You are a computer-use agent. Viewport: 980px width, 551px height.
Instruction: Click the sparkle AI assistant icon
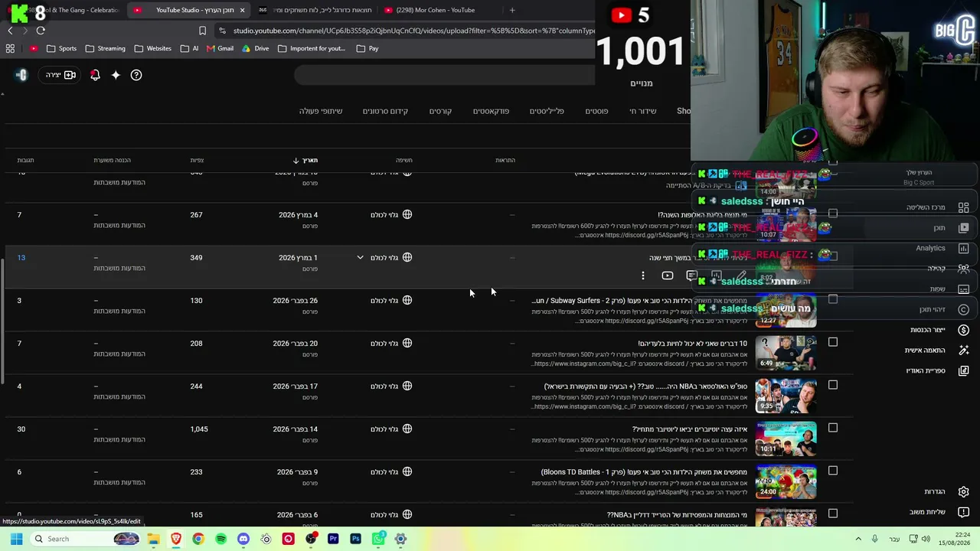click(x=116, y=75)
